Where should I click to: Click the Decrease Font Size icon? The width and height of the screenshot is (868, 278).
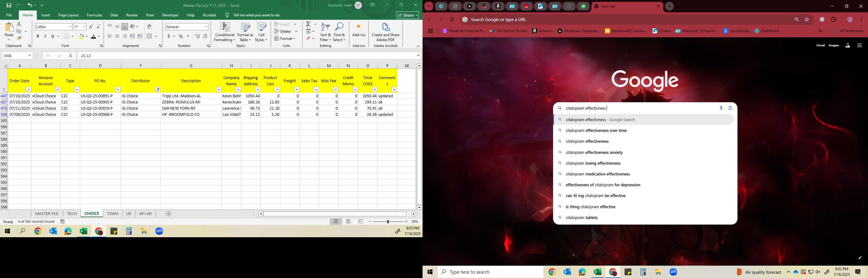point(98,27)
